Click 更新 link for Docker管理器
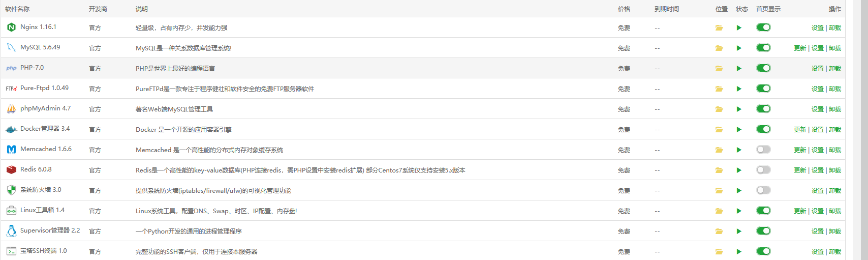The width and height of the screenshot is (868, 260). pos(800,130)
